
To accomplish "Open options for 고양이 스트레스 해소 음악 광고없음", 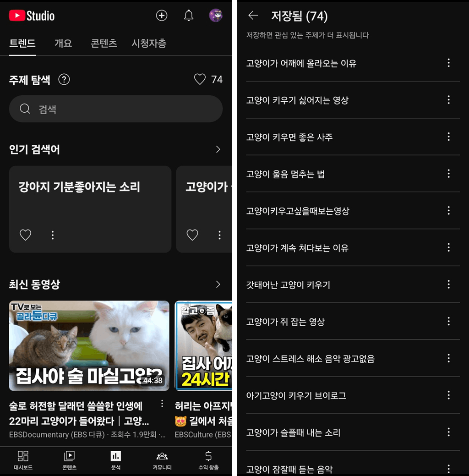I will pos(448,358).
